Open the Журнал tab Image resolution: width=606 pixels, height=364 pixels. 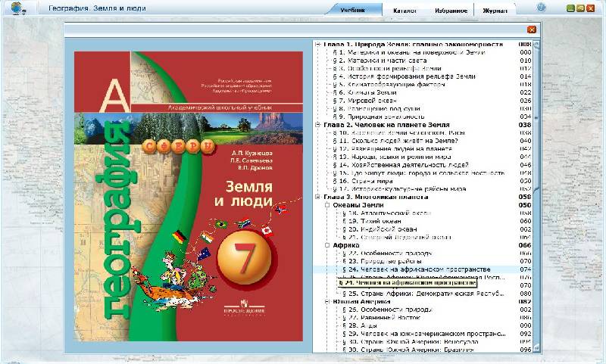[x=495, y=11]
